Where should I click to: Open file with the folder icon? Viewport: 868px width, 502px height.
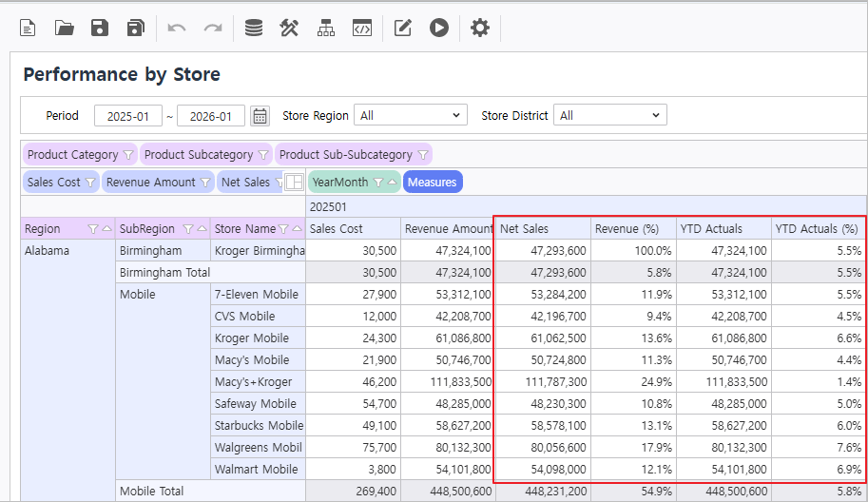coord(64,29)
